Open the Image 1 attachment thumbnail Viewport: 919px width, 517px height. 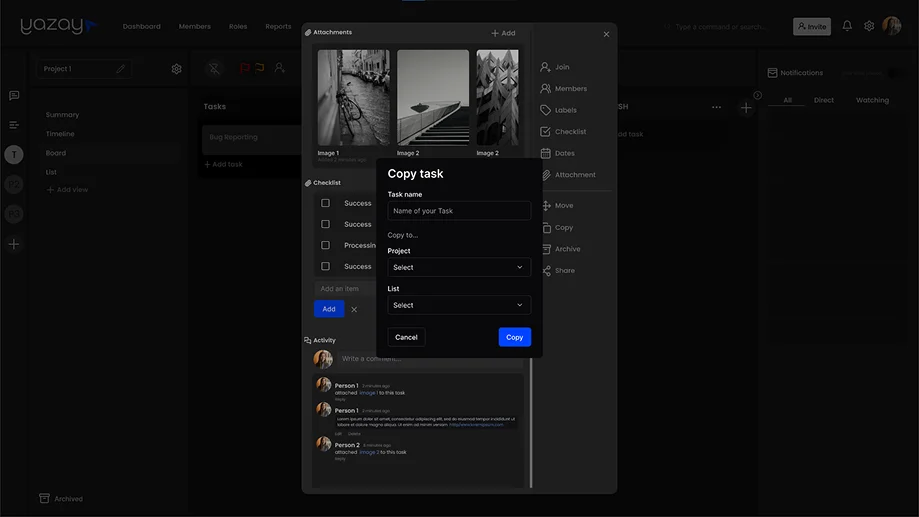353,98
